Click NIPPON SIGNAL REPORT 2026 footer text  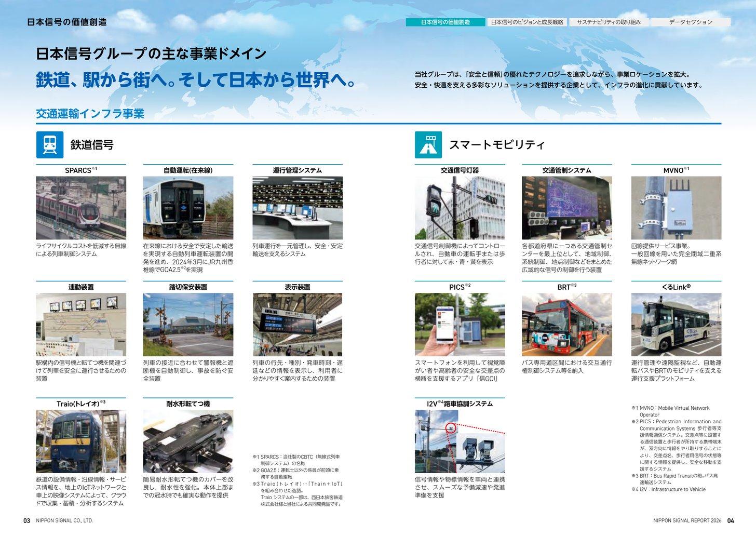[x=687, y=521]
